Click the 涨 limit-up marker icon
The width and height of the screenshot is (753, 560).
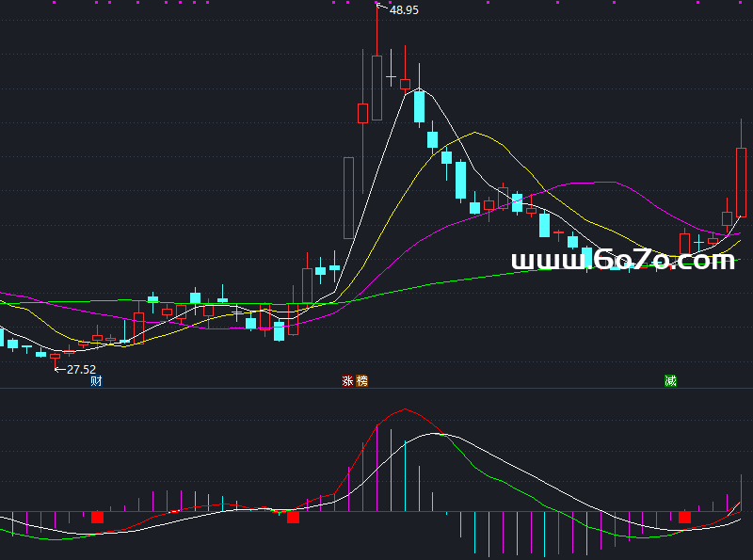[348, 381]
